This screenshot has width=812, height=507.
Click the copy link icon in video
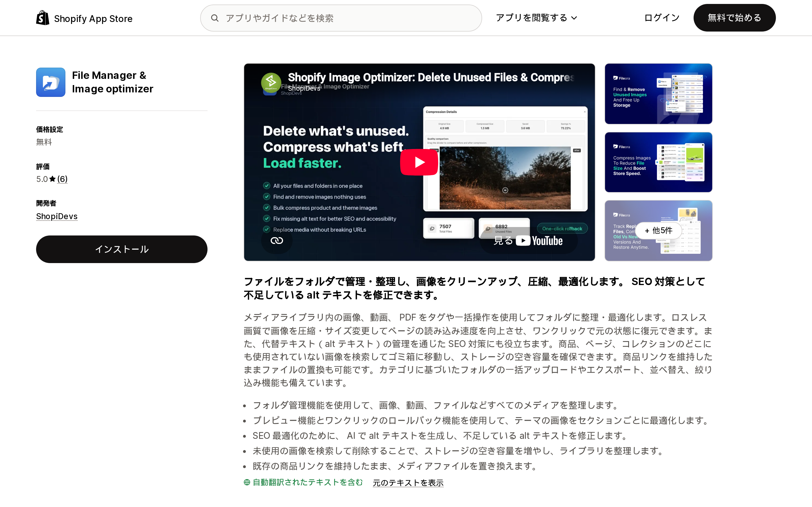point(277,241)
